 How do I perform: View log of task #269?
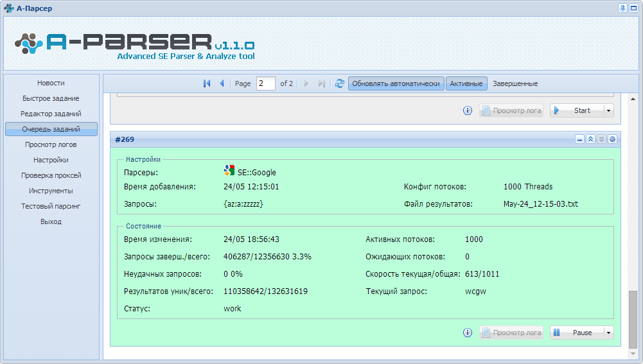click(511, 333)
